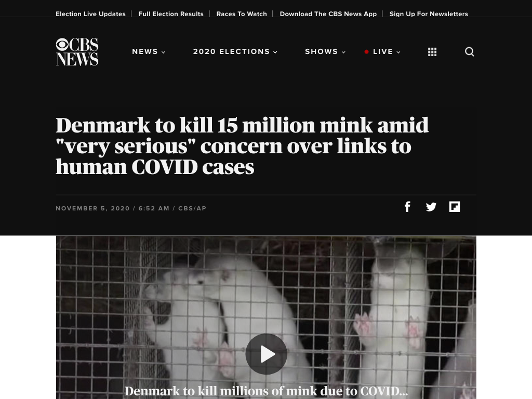
Task: Open Election Live Updates link
Action: click(90, 14)
